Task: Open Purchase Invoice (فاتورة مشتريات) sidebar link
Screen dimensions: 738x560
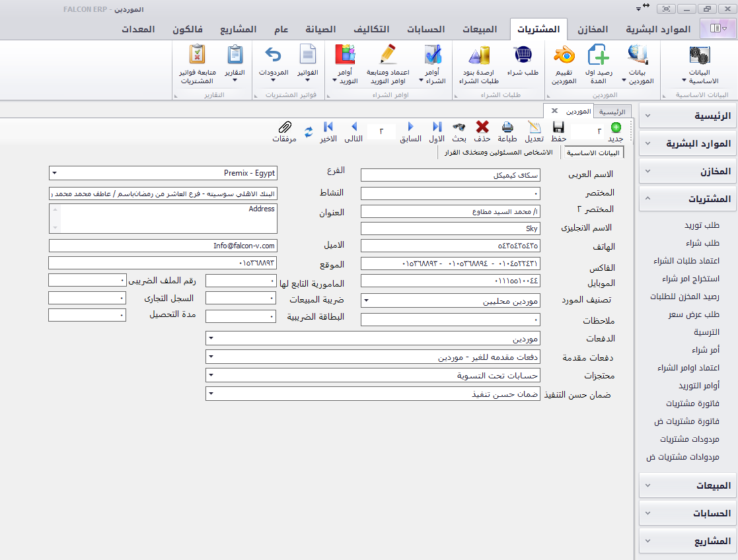Action: (x=692, y=403)
